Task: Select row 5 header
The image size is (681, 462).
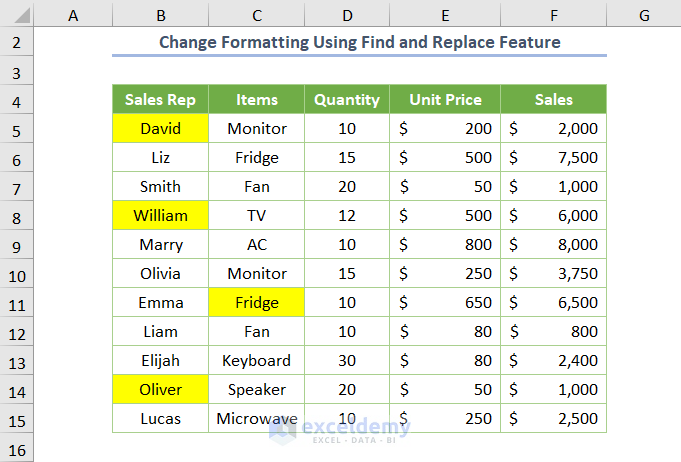Action: point(17,129)
